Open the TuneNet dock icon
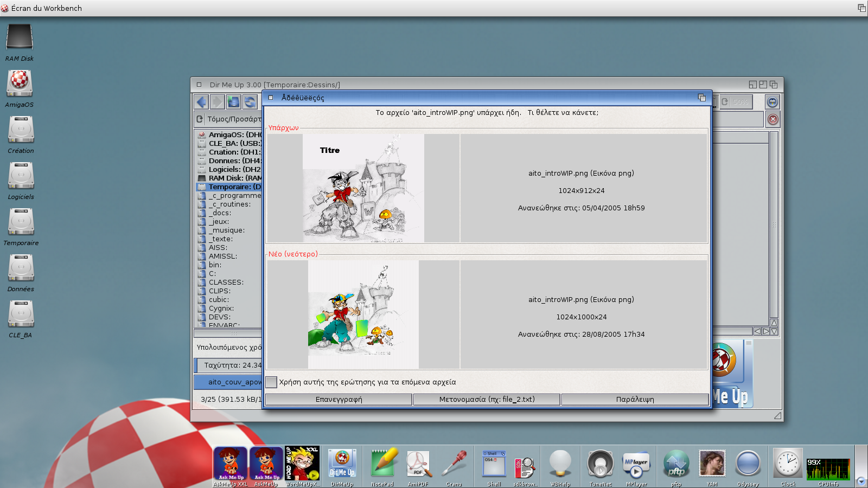 point(601,464)
